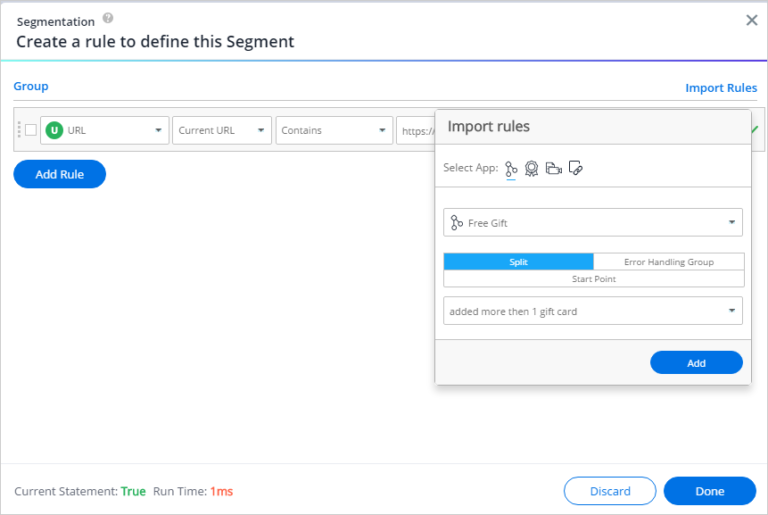Open the Contains operator dropdown
This screenshot has width=768, height=515.
pos(334,130)
